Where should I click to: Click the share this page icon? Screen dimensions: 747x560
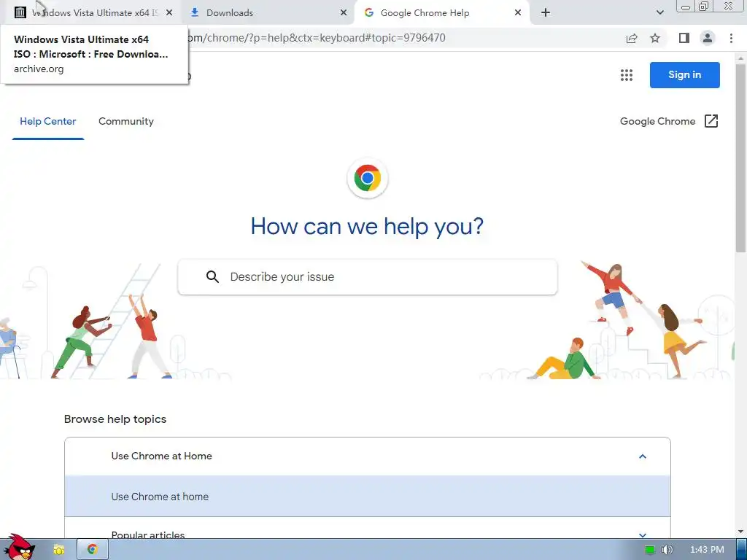pyautogui.click(x=632, y=38)
